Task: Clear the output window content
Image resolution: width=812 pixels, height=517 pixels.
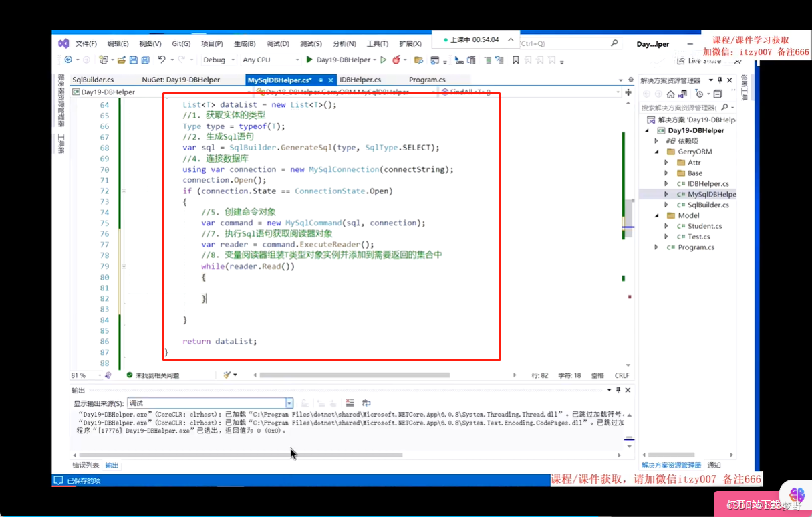Action: tap(349, 403)
